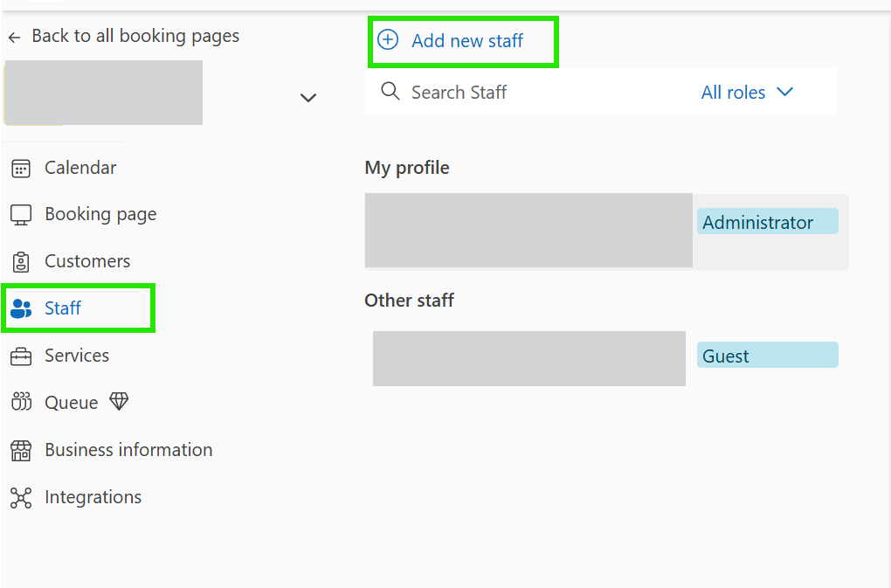Click the magnifying glass search icon
The image size is (891, 588).
[x=390, y=91]
